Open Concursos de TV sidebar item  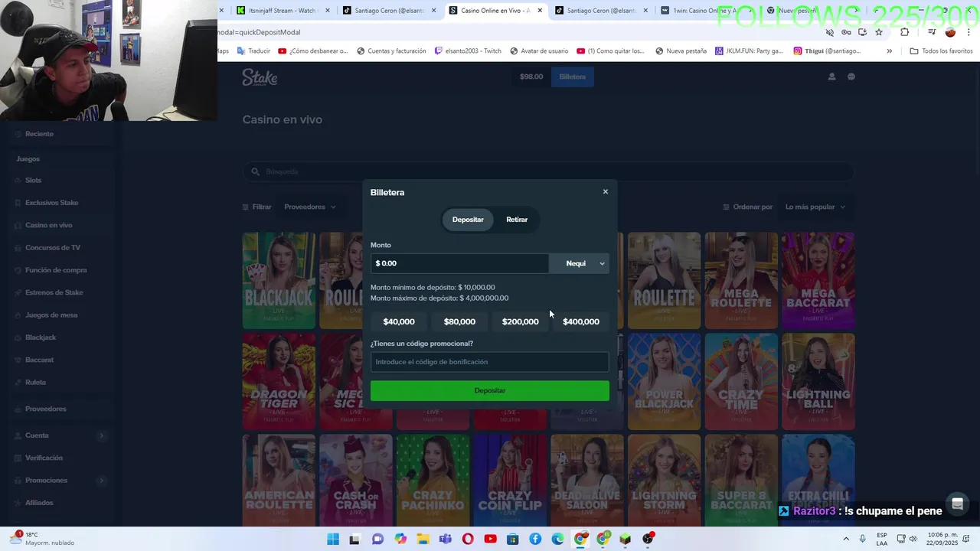(52, 248)
